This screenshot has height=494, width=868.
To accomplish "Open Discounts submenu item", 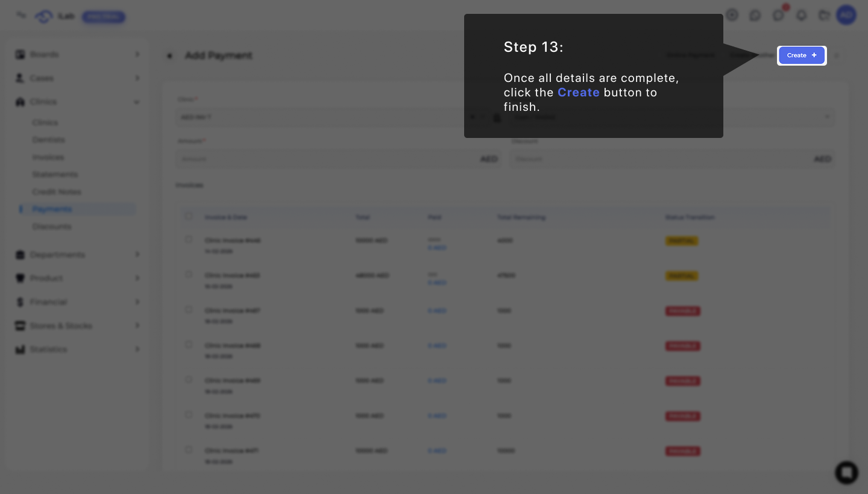I will [52, 227].
